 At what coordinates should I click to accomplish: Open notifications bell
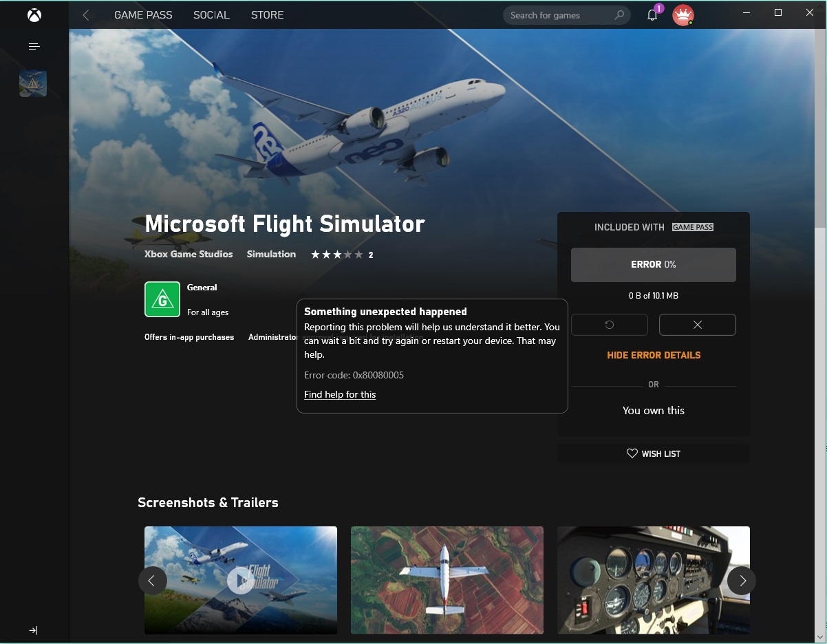tap(652, 15)
